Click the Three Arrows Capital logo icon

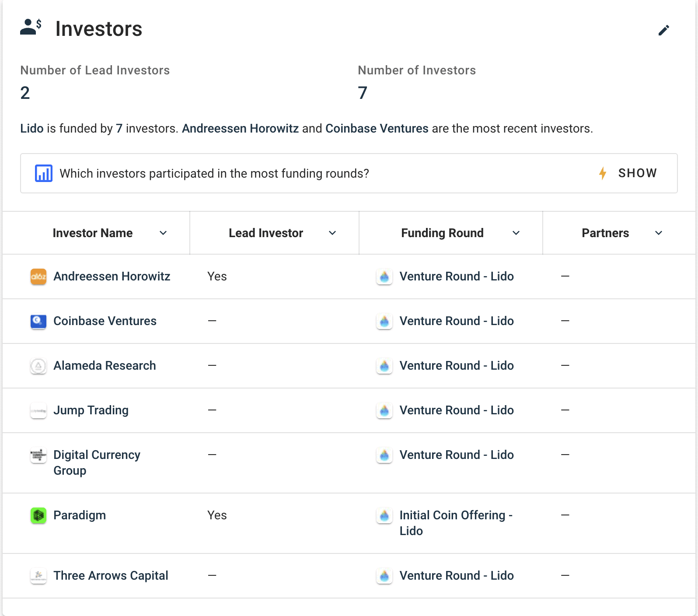click(38, 576)
